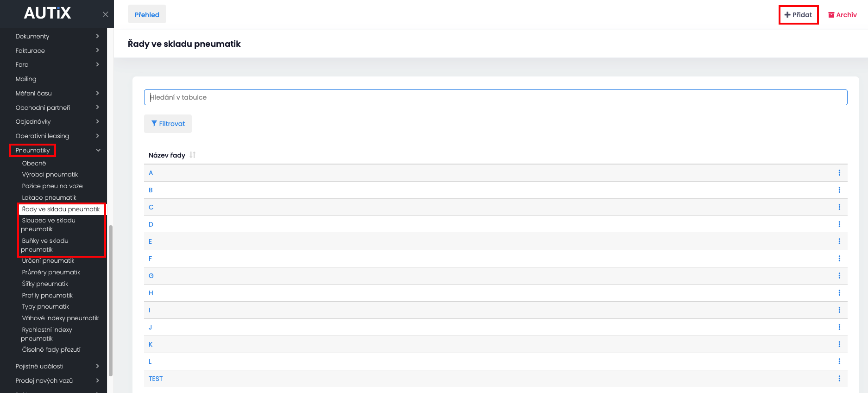Open Sloupec ve skladu pneumatik submenu item
Image resolution: width=868 pixels, height=393 pixels.
(48, 225)
